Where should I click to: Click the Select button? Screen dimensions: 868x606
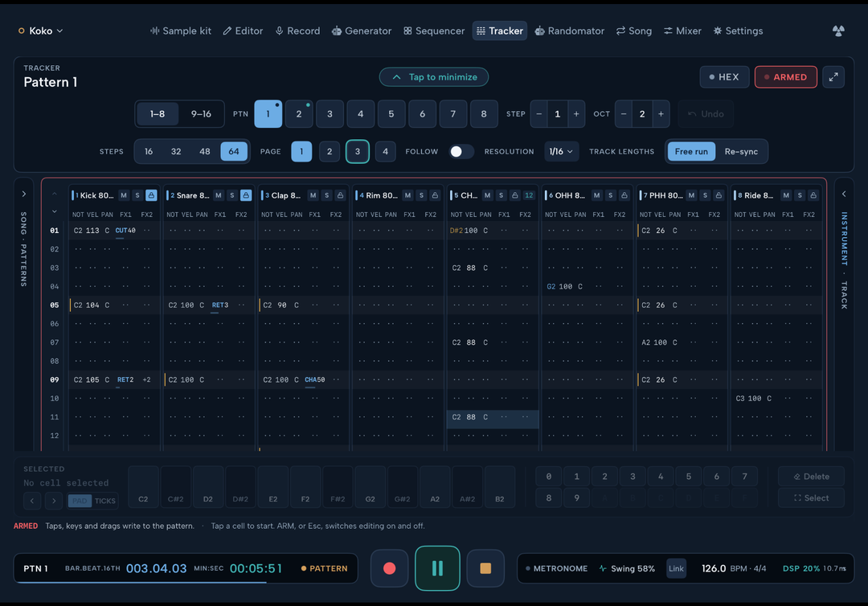(x=811, y=498)
